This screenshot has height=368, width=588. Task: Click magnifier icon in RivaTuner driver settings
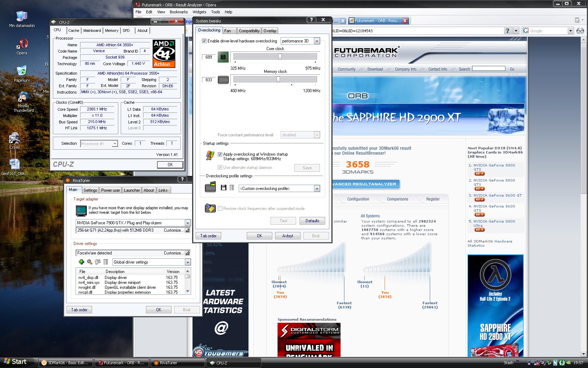coord(90,262)
